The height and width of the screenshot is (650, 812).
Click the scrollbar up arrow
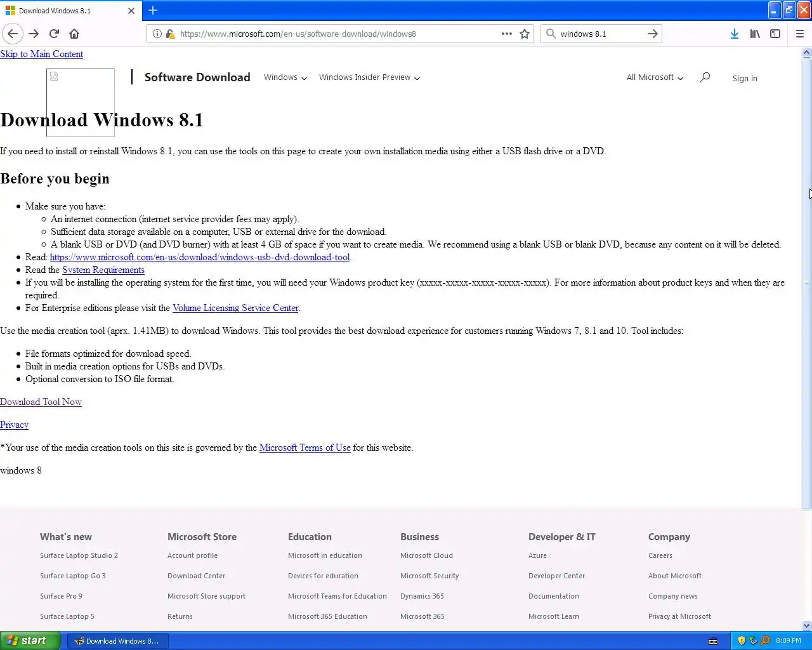click(x=807, y=53)
